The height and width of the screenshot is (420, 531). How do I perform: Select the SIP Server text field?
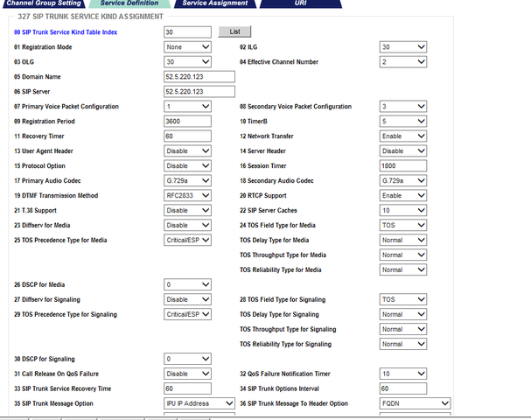pyautogui.click(x=199, y=91)
